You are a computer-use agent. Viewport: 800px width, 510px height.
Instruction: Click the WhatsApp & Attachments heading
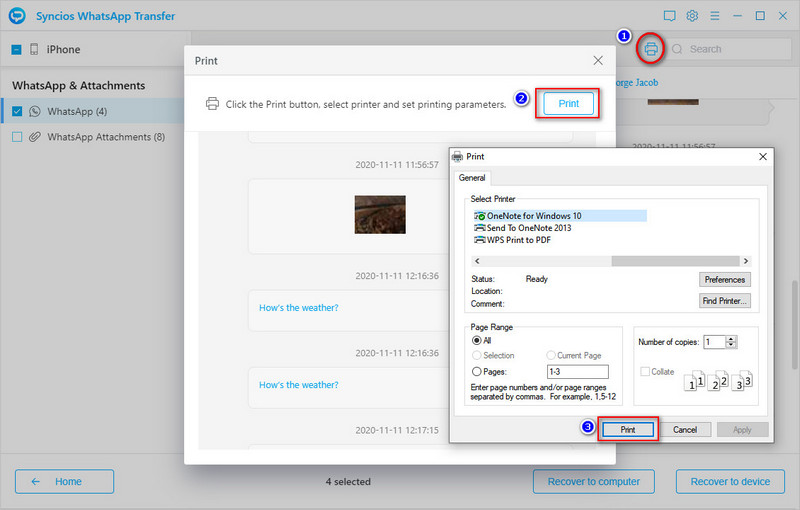coord(79,85)
